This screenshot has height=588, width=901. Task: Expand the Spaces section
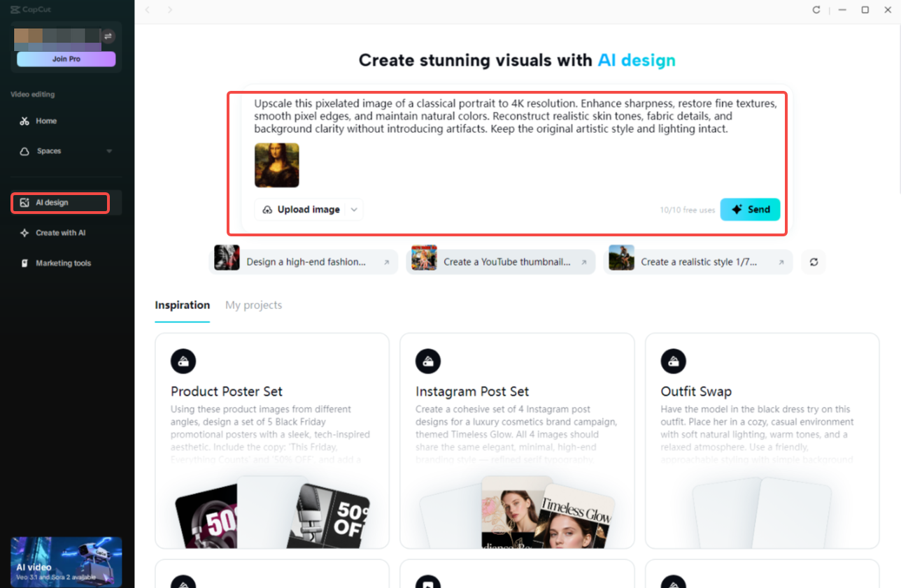tap(109, 151)
